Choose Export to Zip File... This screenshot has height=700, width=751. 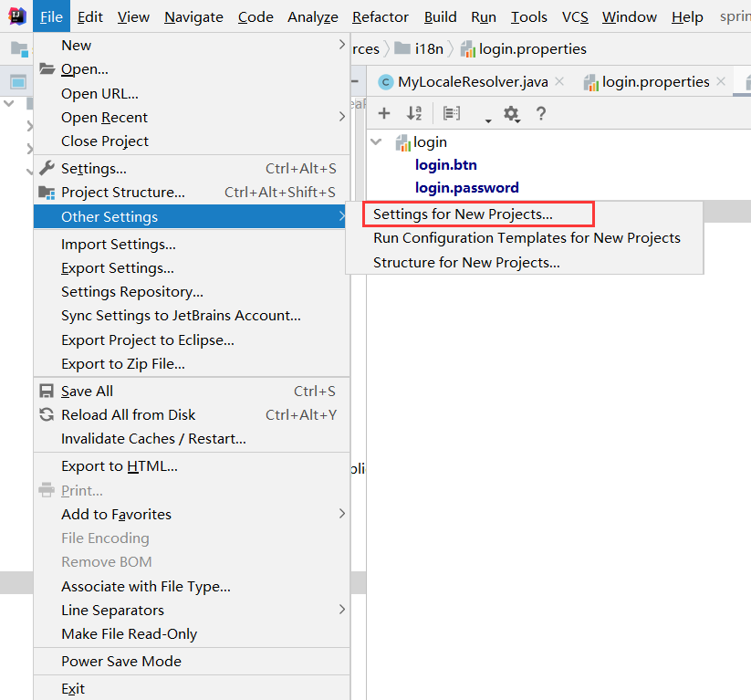click(x=192, y=363)
